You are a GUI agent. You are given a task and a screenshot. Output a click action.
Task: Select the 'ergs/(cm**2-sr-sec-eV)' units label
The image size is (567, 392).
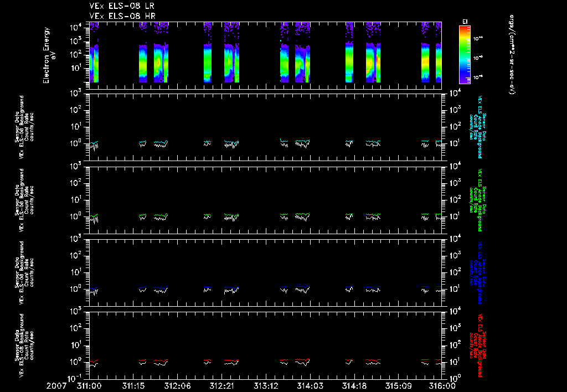tap(512, 54)
